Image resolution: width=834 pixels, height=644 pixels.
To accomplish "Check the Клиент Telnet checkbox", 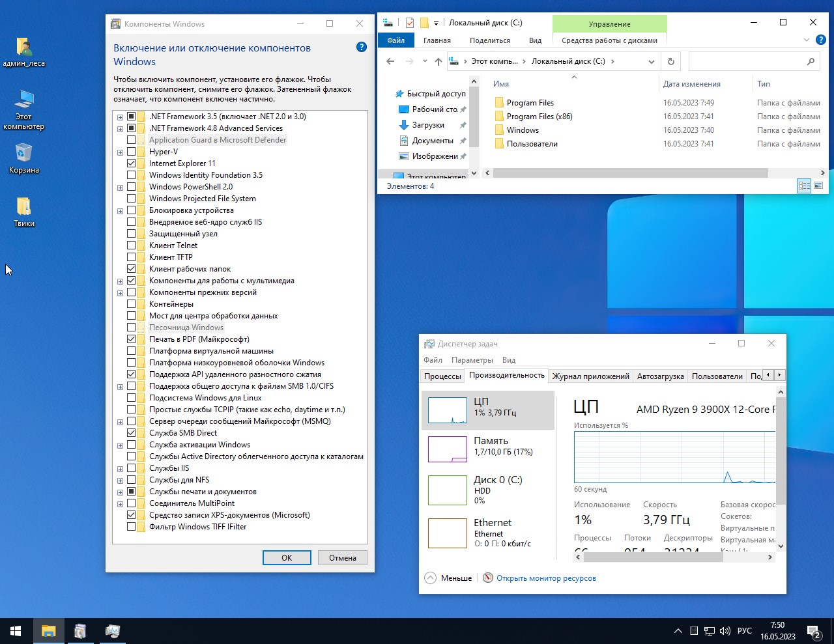I will [x=132, y=245].
